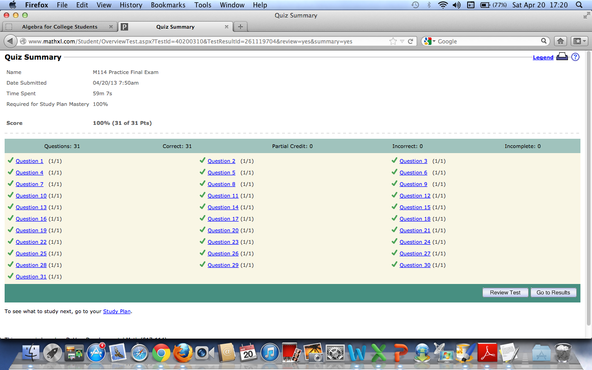
Task: Launch Safari from the dock
Action: 139,353
